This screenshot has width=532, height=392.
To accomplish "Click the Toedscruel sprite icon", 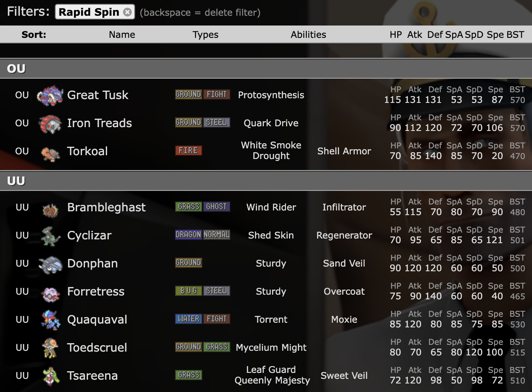I will pos(50,348).
